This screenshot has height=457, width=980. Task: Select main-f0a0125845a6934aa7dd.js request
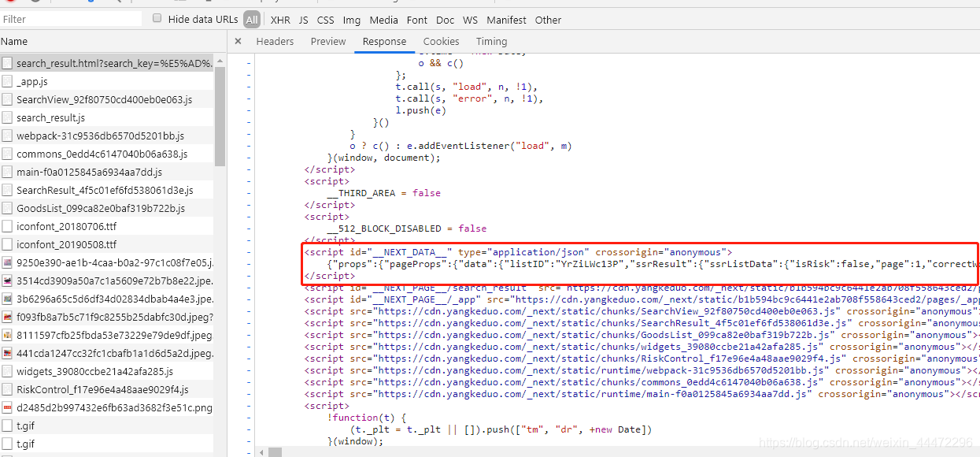coord(107,172)
